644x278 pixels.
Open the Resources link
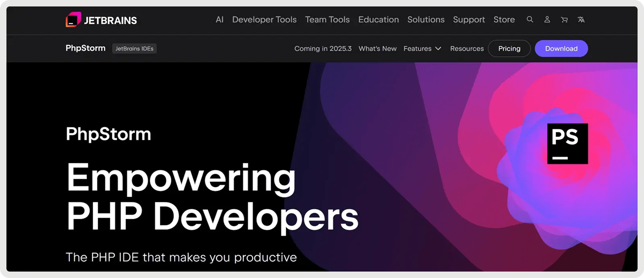pos(467,48)
